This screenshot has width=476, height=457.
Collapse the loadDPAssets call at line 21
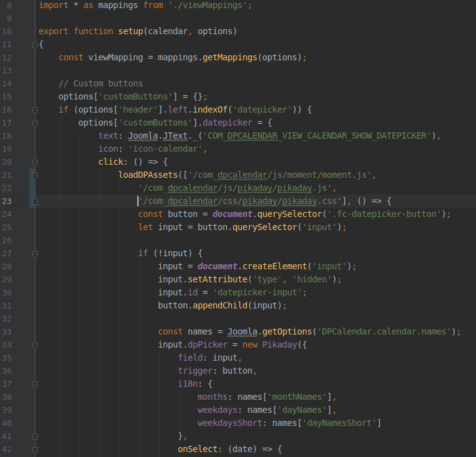[35, 175]
